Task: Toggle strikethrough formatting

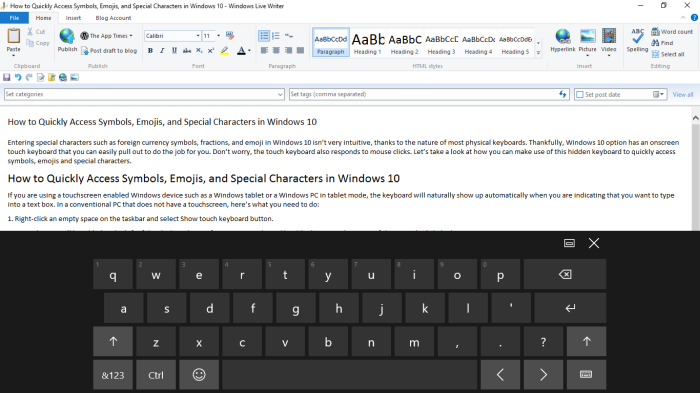Action: pos(187,50)
